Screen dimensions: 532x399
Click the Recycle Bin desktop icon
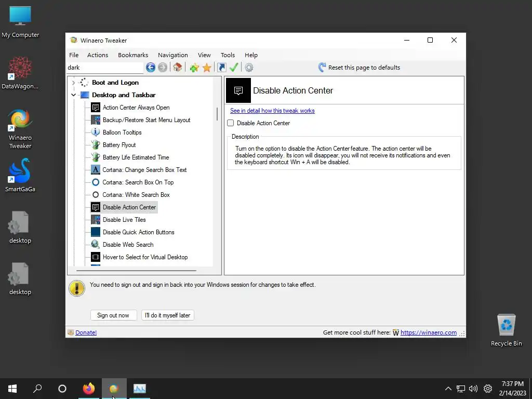506,330
